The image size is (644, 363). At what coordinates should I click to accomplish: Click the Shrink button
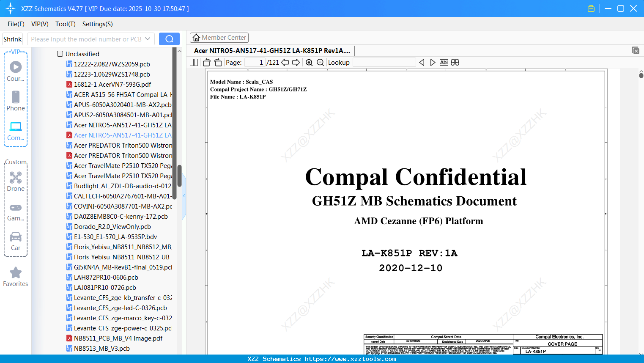click(13, 39)
